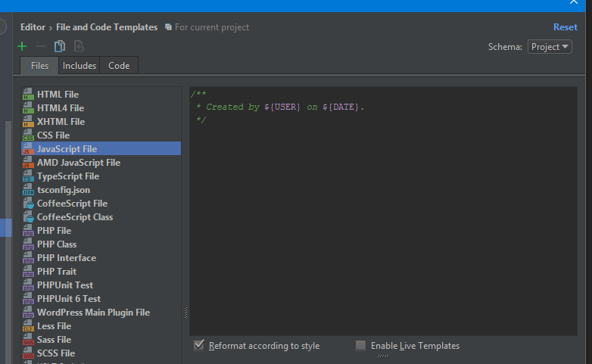
Task: Click the AMD JavaScript File icon
Action: click(28, 162)
